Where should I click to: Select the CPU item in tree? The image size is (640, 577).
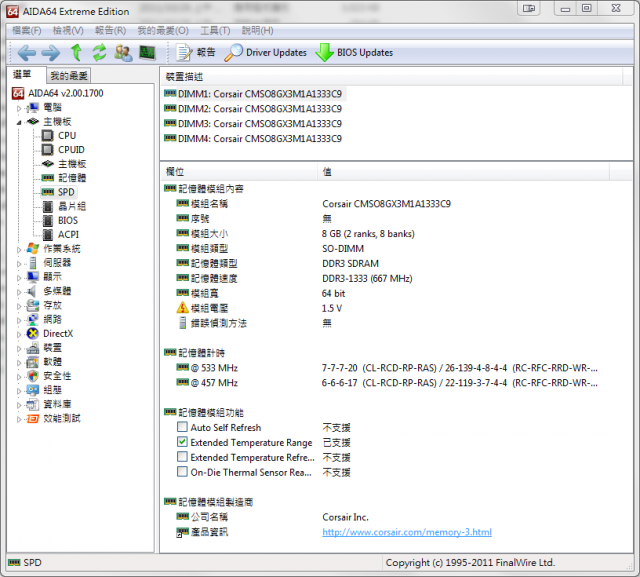[x=67, y=135]
